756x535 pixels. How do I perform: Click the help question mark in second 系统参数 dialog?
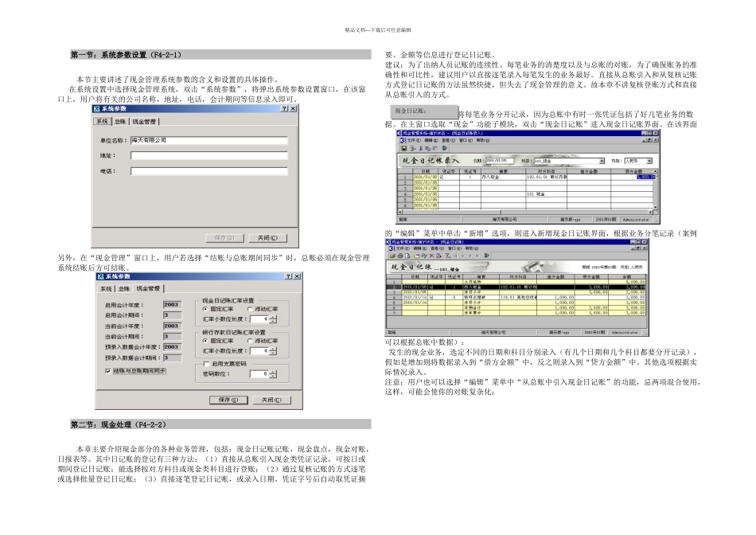pos(288,276)
